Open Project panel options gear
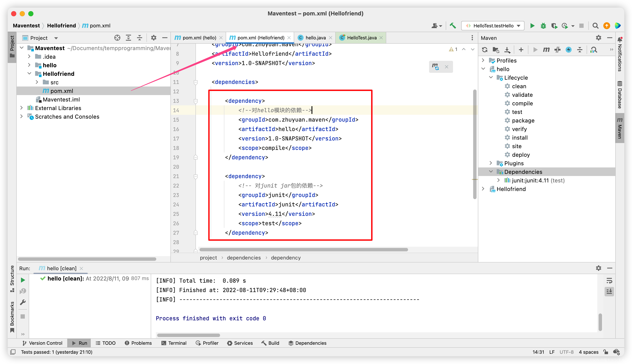The height and width of the screenshot is (364, 632). (154, 38)
